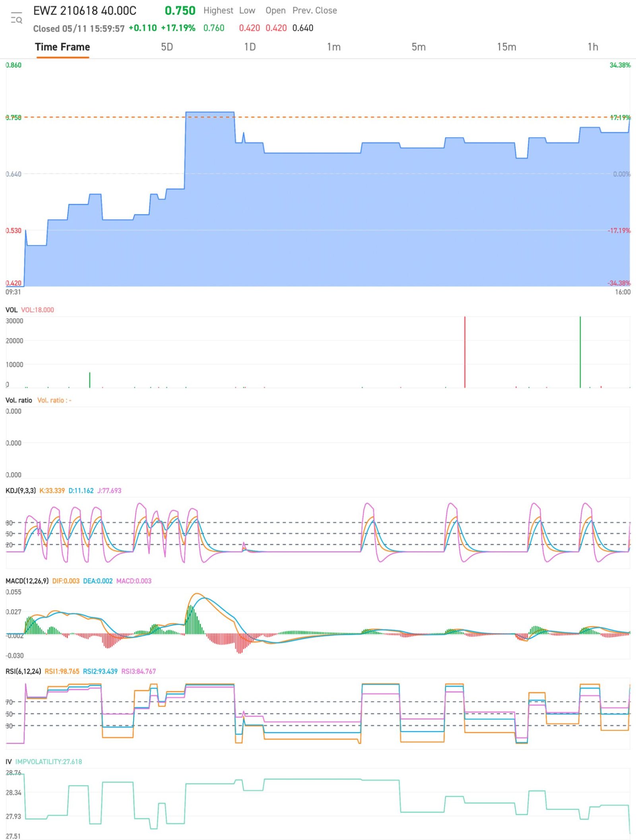Switch to the 5D chart tab
Viewport: 636px width, 840px height.
point(167,47)
